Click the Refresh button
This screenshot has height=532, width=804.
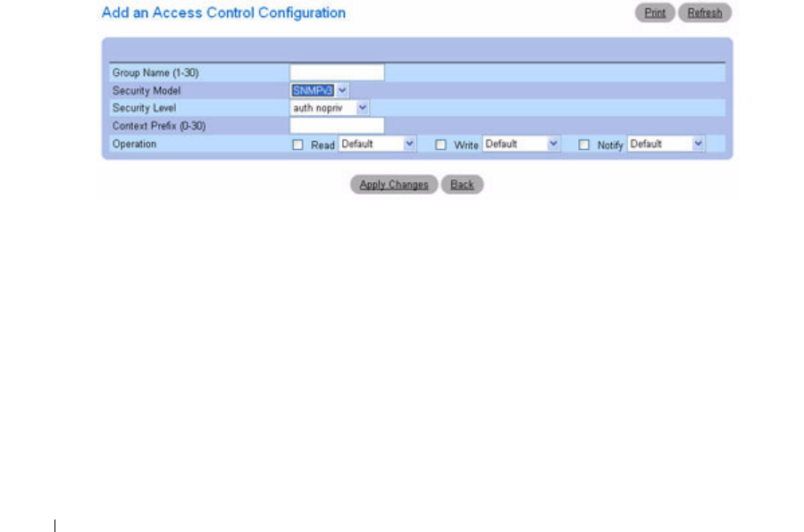[x=705, y=12]
